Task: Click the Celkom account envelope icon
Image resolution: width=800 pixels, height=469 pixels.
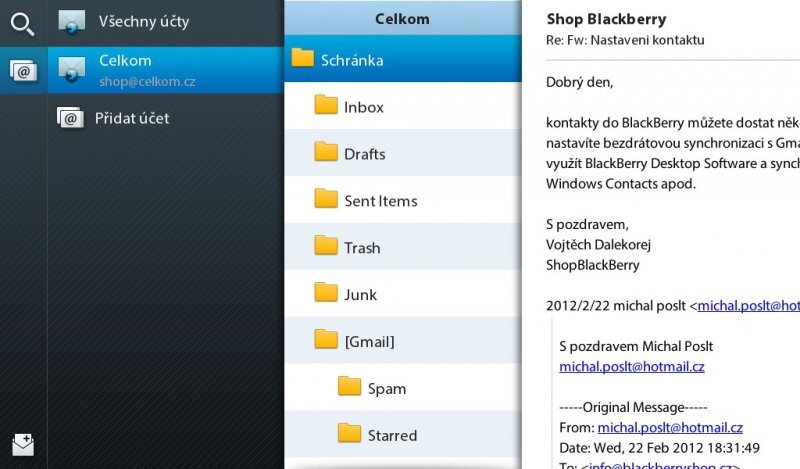Action: tap(72, 69)
